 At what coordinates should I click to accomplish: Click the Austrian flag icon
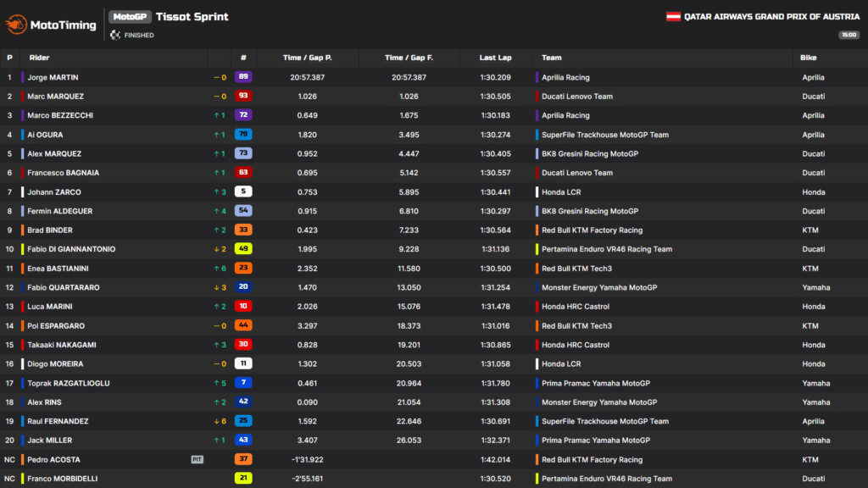673,17
